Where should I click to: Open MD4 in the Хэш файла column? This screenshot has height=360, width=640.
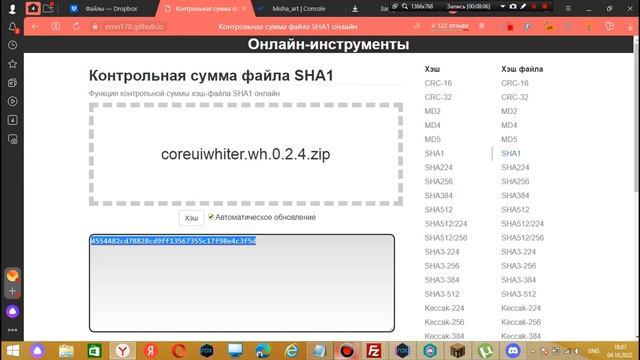(509, 125)
